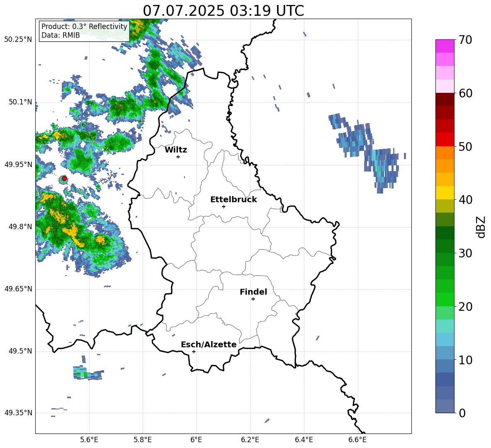
Task: Click the latitude label 49.65°N
Action: (18, 289)
